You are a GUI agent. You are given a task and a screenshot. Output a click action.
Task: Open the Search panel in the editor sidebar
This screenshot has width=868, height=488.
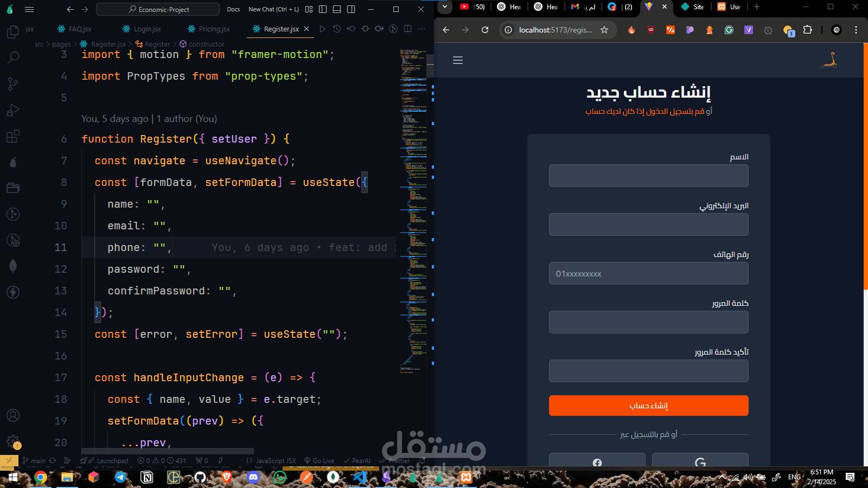(13, 57)
